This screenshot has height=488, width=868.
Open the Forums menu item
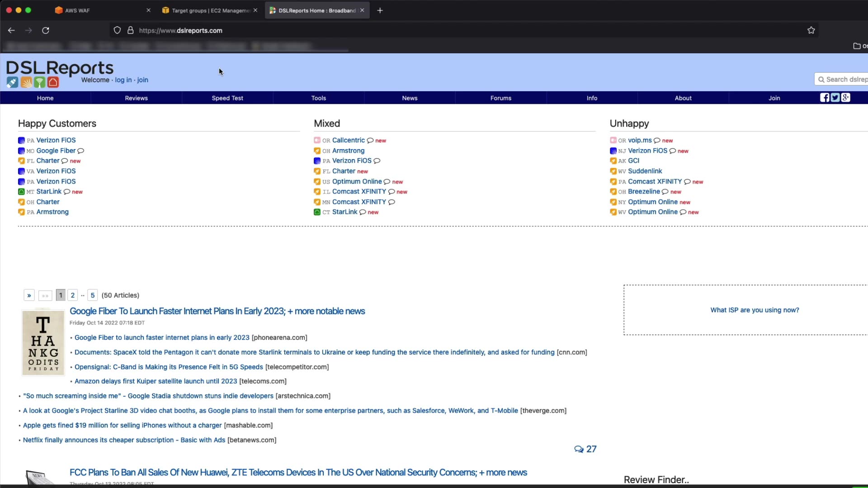click(x=500, y=98)
